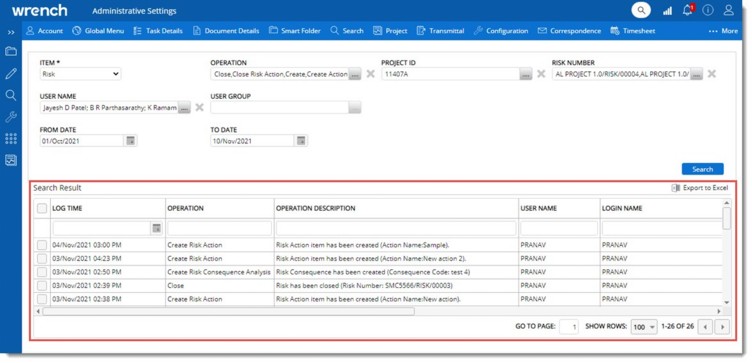
Task: Click the GO TO PAGE input box
Action: (569, 327)
